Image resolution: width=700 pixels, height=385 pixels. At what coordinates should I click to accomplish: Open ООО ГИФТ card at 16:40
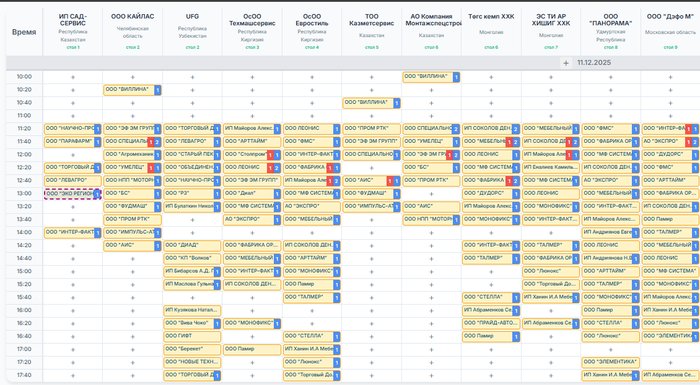tap(192, 336)
